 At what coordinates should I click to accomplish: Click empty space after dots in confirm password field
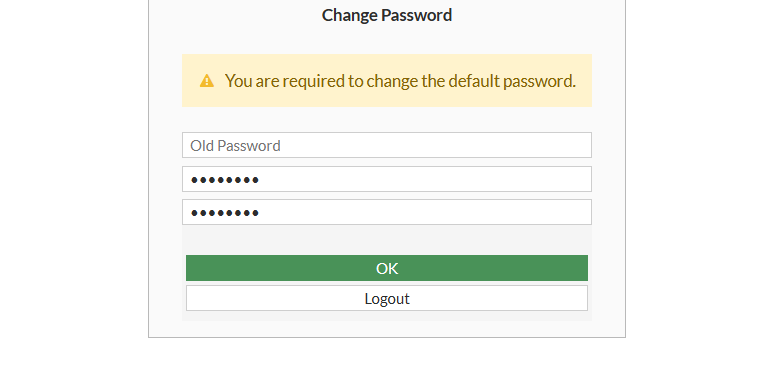424,212
